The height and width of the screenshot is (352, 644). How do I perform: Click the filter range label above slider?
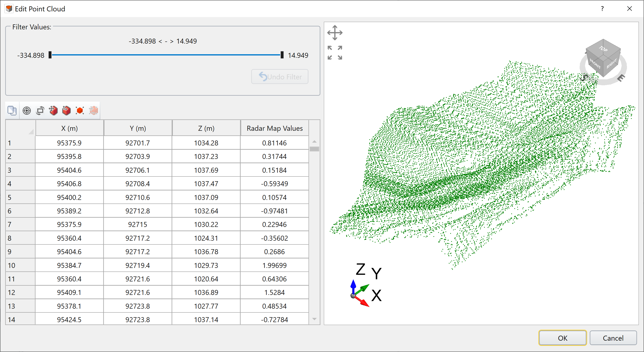(x=163, y=41)
